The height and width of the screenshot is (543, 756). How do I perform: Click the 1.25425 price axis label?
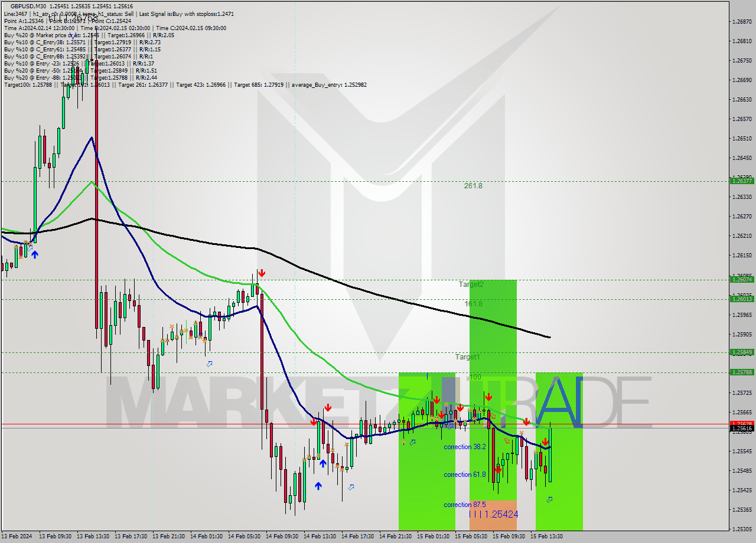pyautogui.click(x=742, y=490)
